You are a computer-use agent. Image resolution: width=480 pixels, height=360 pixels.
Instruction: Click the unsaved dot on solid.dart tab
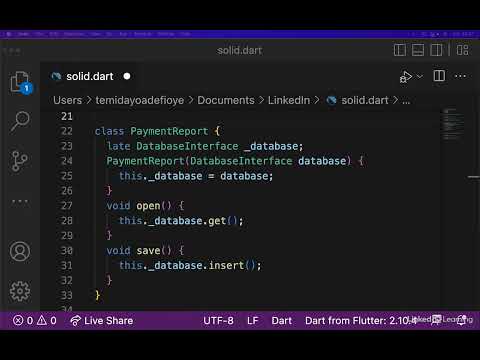coord(127,76)
